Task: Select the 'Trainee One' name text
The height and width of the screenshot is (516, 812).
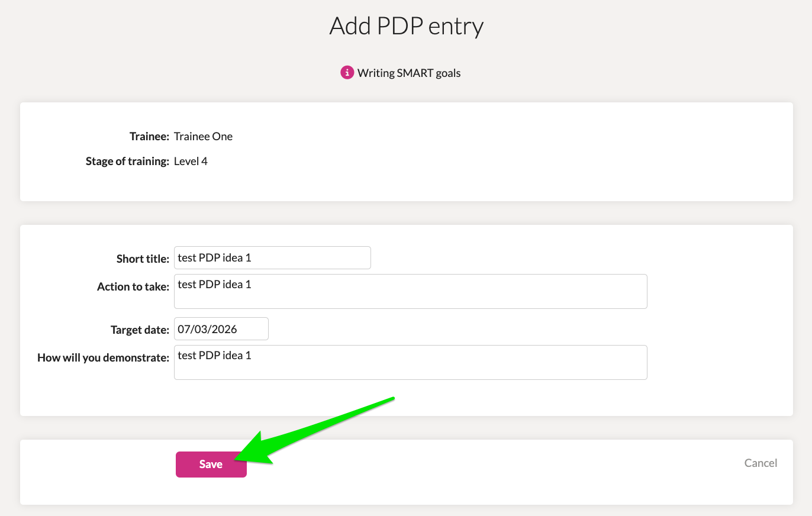Action: point(203,136)
